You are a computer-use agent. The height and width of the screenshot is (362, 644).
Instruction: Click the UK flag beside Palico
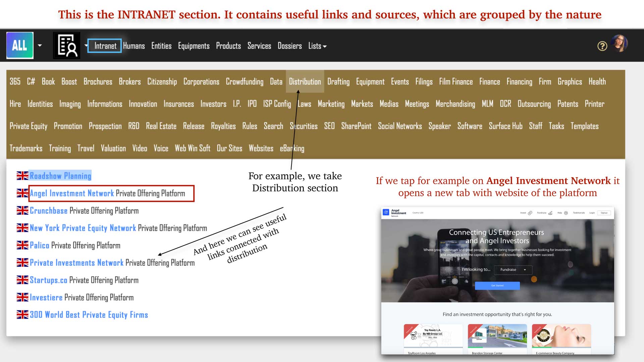click(22, 245)
